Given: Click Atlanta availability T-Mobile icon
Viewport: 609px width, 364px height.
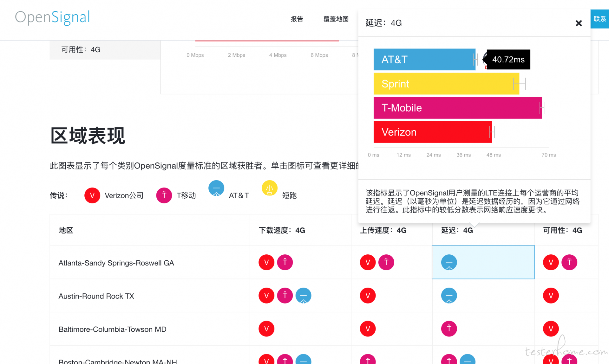Looking at the screenshot, I should [x=569, y=262].
